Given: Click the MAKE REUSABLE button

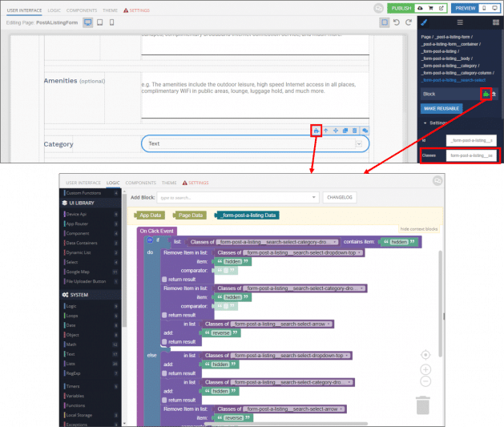Looking at the screenshot, I should (442, 109).
